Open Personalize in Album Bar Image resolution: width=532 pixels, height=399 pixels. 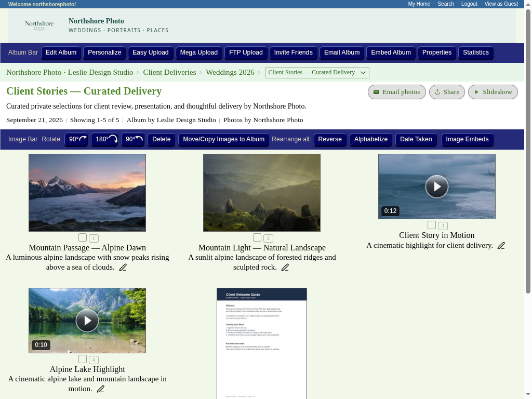click(104, 52)
